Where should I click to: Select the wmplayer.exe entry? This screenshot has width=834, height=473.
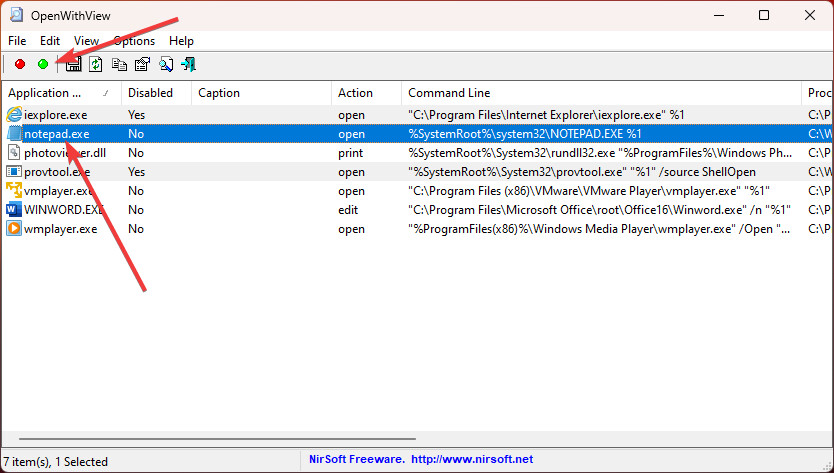pos(60,229)
